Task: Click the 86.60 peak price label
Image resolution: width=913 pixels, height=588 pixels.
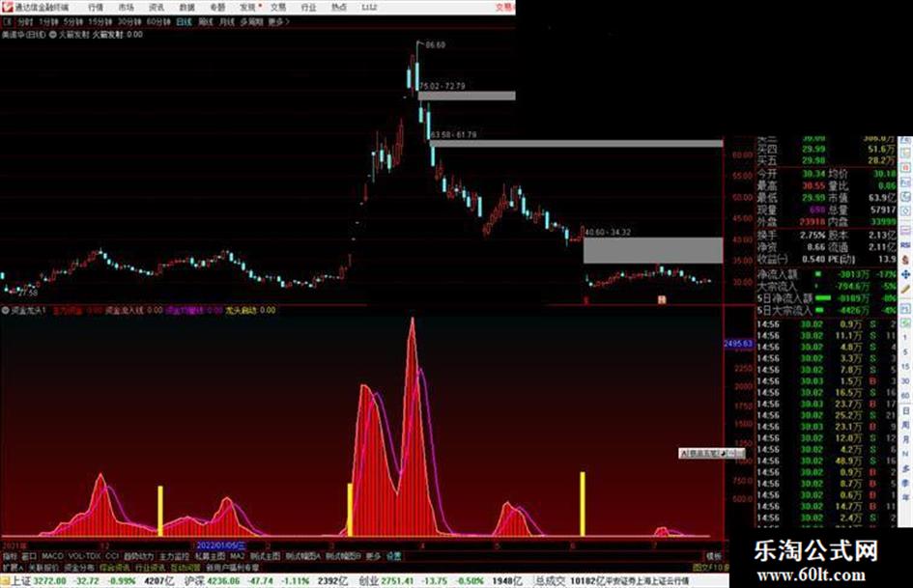Action: (x=435, y=44)
